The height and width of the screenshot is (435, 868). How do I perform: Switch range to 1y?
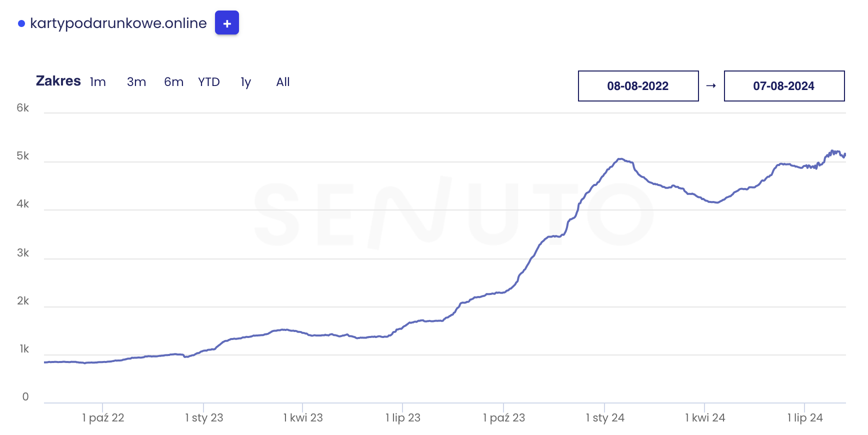click(x=246, y=82)
